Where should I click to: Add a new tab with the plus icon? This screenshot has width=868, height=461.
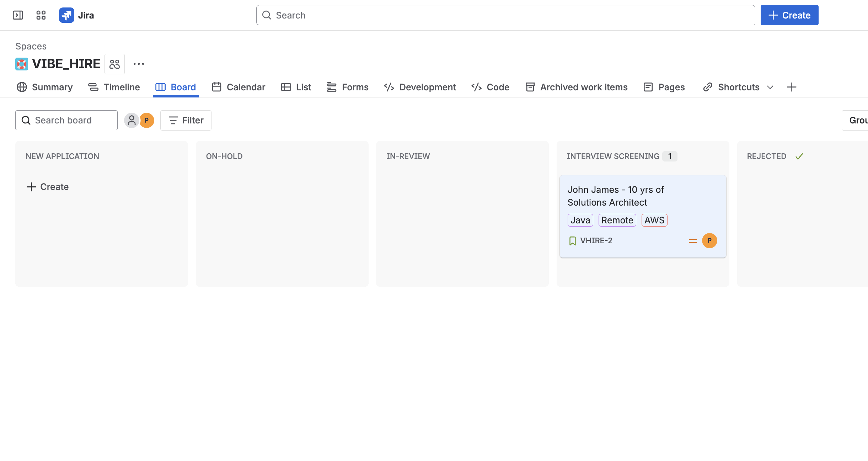[792, 87]
